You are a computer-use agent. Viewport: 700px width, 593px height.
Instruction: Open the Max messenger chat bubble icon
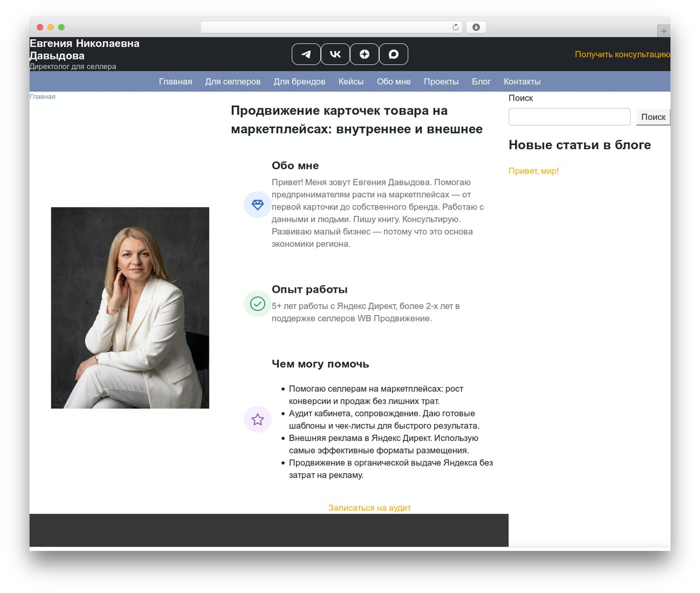[x=393, y=54]
